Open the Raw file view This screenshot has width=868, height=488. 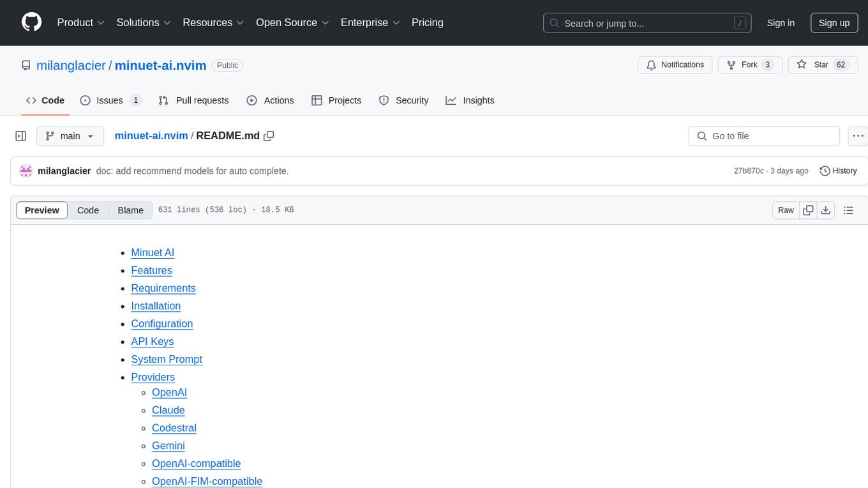point(786,210)
